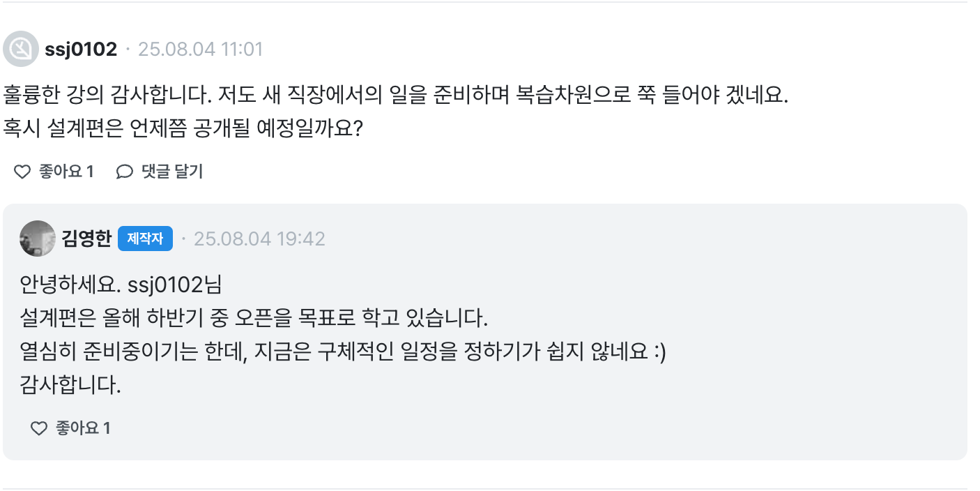The height and width of the screenshot is (491, 980).
Task: Open the 김영한 author name link
Action: [86, 239]
